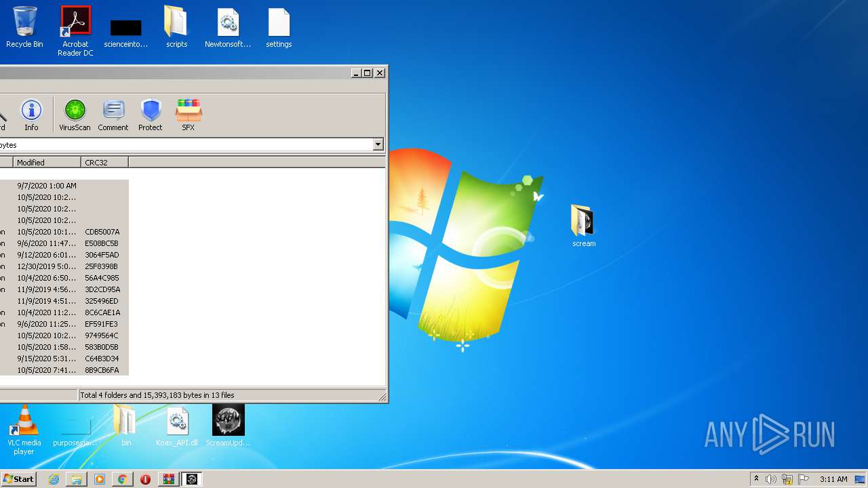This screenshot has width=868, height=488.
Task: Select the row with CRC32 8B9CB6FA
Action: click(x=64, y=370)
